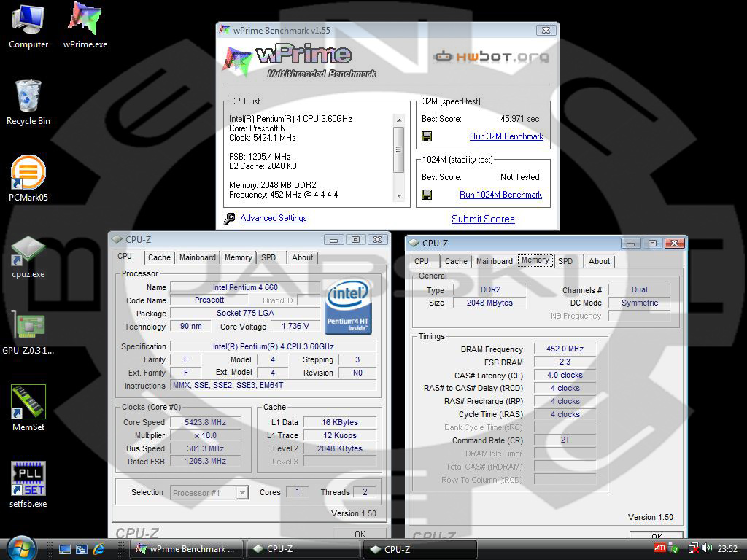Viewport: 747px width, 560px height.
Task: Click the Intel Pentium 4 HT logo
Action: [348, 307]
